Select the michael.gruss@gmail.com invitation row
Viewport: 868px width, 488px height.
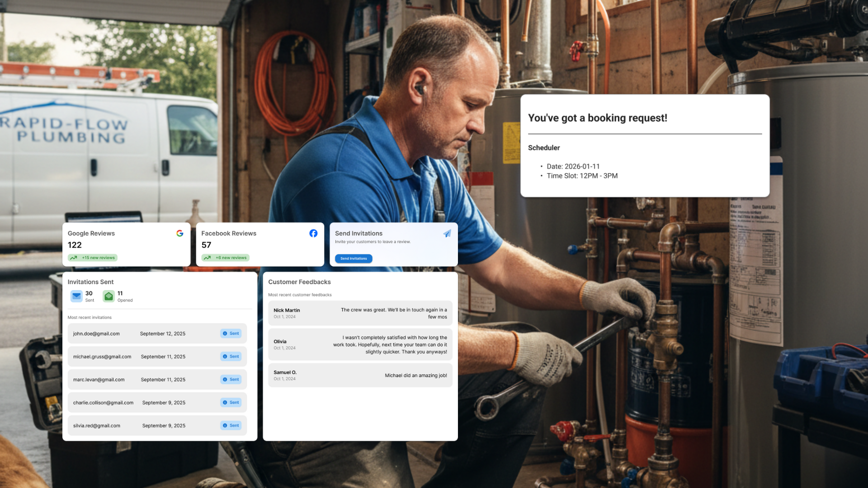157,357
